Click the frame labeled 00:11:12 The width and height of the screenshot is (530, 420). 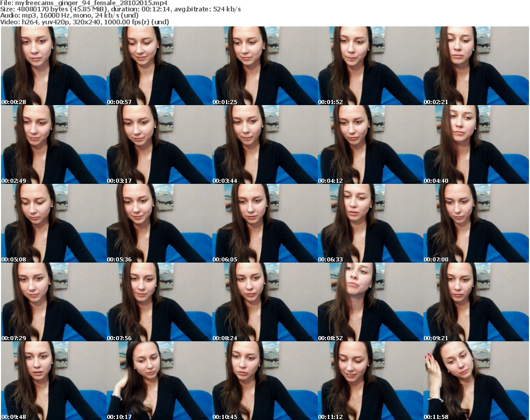[371, 381]
